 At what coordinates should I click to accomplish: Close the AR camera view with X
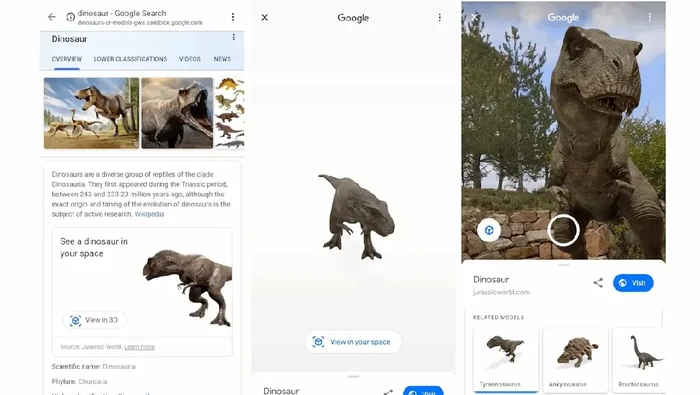click(475, 17)
